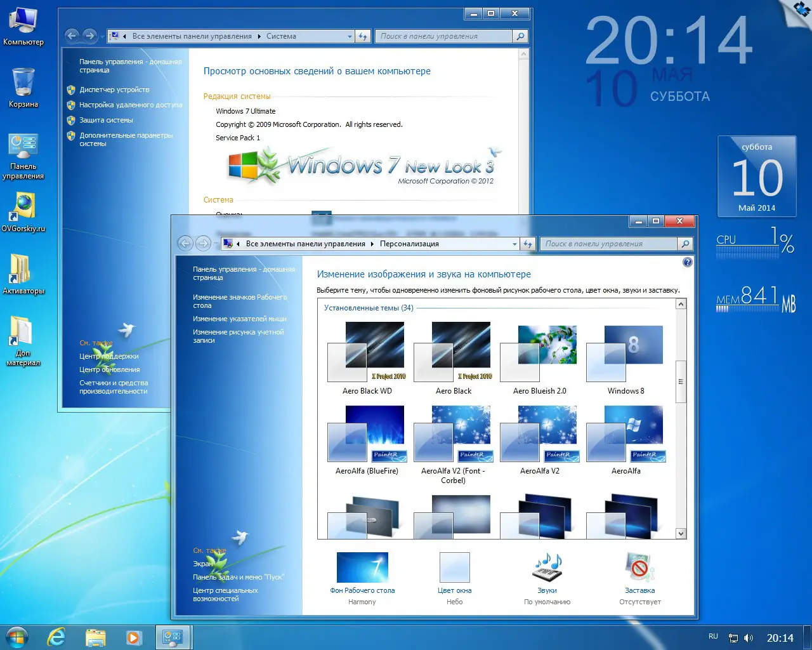Select the AeroAlfa (BlueFire) theme
The width and height of the screenshot is (812, 650).
click(367, 441)
